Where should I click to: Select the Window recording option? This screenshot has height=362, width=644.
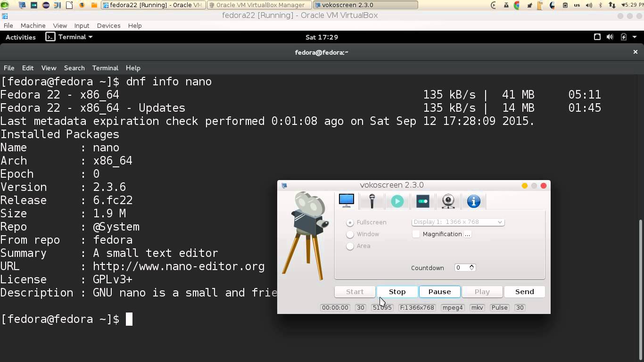point(350,234)
